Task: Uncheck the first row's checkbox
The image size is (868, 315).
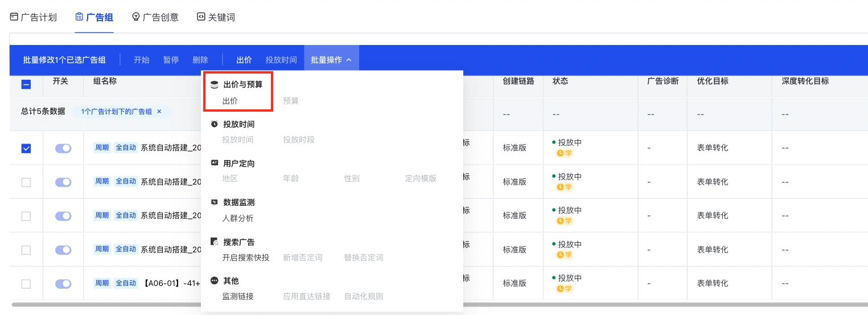Action: click(26, 148)
